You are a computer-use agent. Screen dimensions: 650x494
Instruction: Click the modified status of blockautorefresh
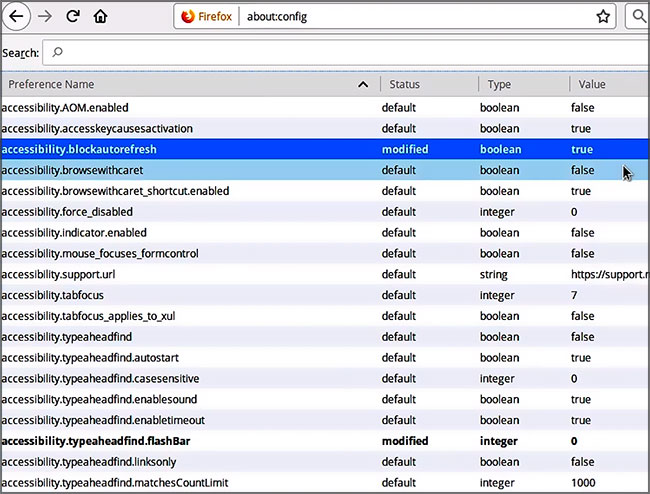click(x=405, y=149)
